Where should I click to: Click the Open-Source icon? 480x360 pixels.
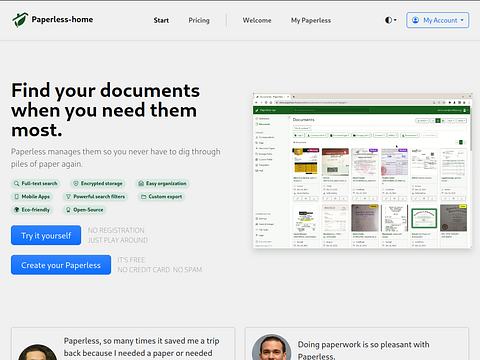68,210
